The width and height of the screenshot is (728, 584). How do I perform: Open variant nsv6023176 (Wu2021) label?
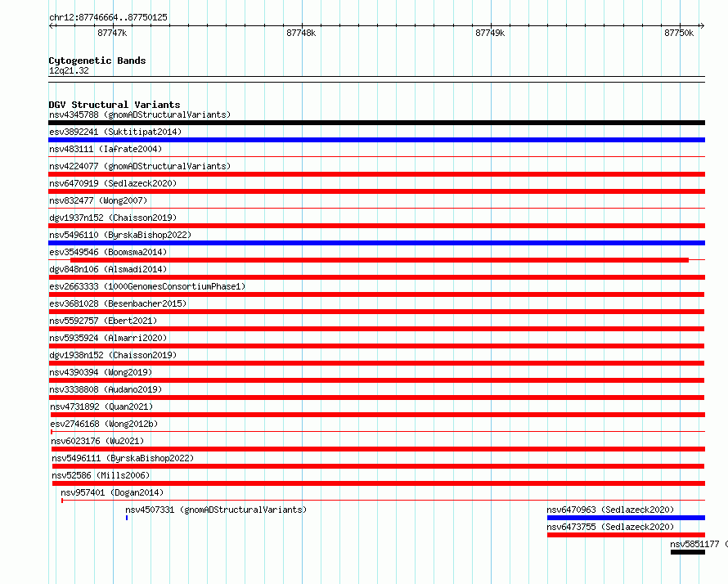(x=97, y=441)
